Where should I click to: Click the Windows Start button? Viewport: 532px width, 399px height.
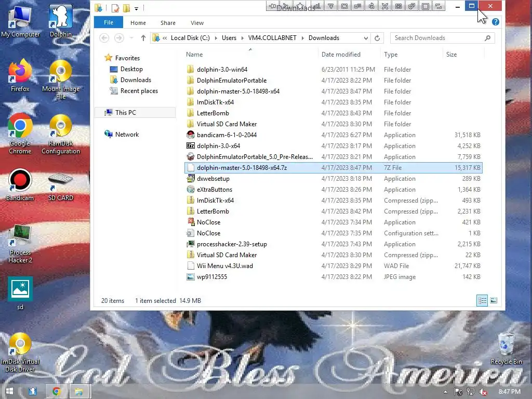9,391
